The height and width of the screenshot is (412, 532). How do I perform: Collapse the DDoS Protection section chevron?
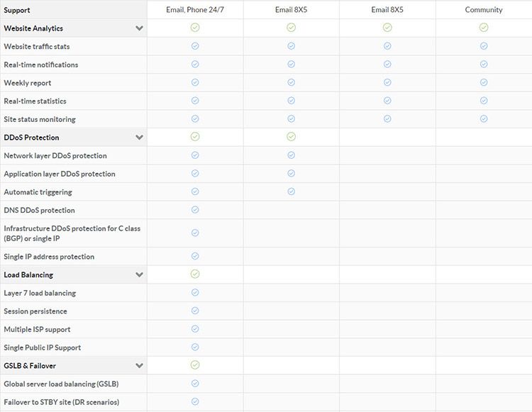[x=139, y=138]
